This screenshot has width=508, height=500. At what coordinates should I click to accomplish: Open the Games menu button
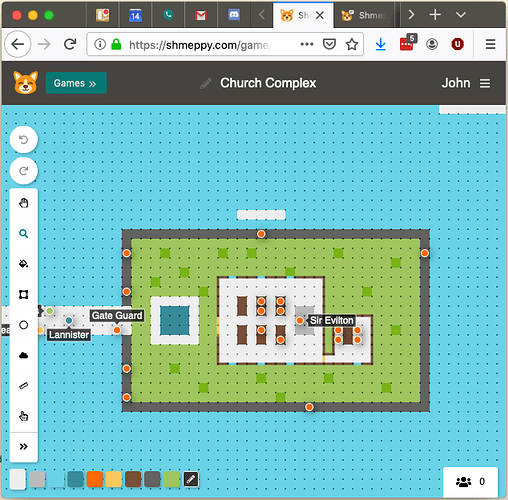(x=76, y=83)
